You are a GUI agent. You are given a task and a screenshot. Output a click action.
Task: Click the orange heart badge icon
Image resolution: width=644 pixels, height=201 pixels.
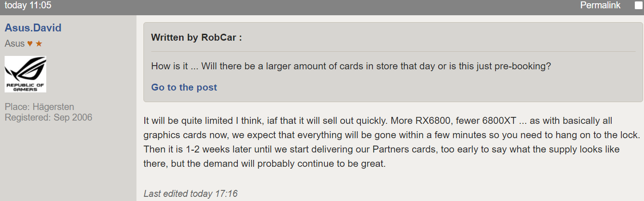[30, 44]
